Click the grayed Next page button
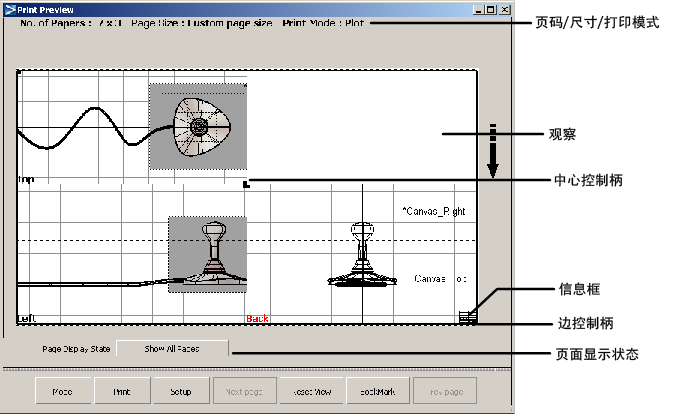 (x=244, y=391)
